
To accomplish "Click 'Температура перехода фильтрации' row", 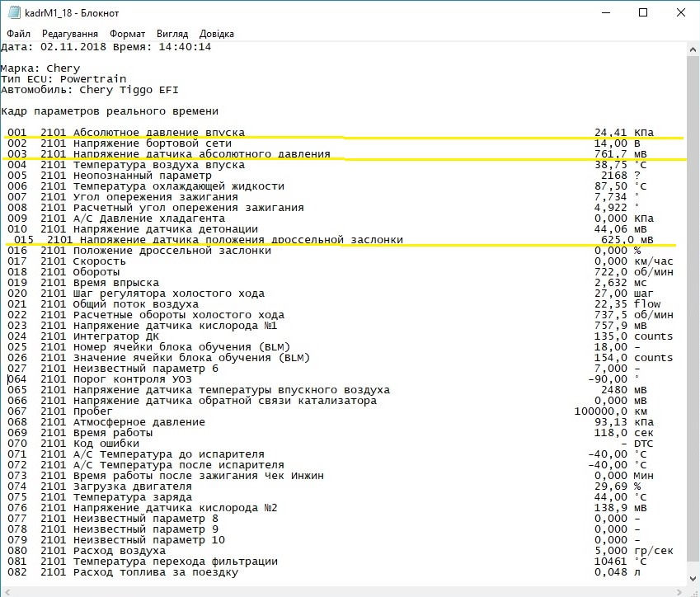I will pyautogui.click(x=327, y=562).
